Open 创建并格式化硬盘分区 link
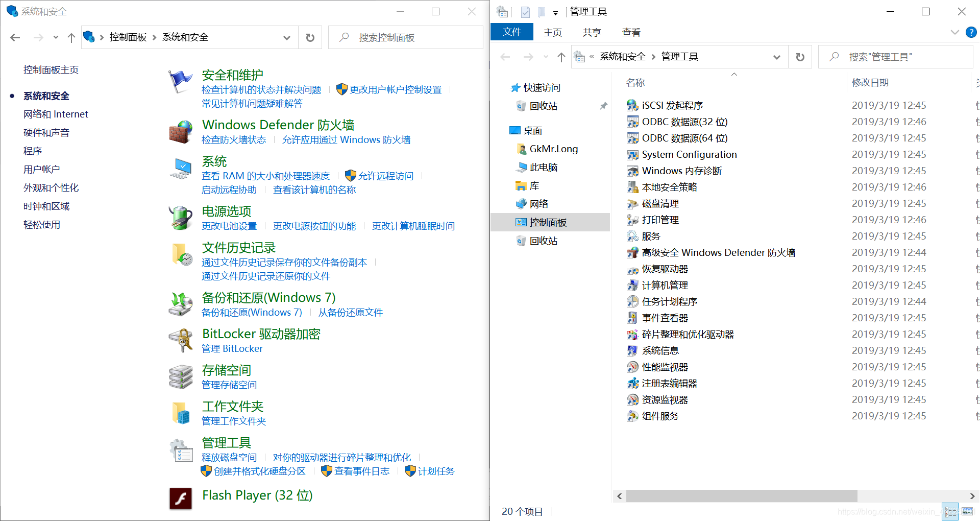This screenshot has height=521, width=980. [260, 471]
